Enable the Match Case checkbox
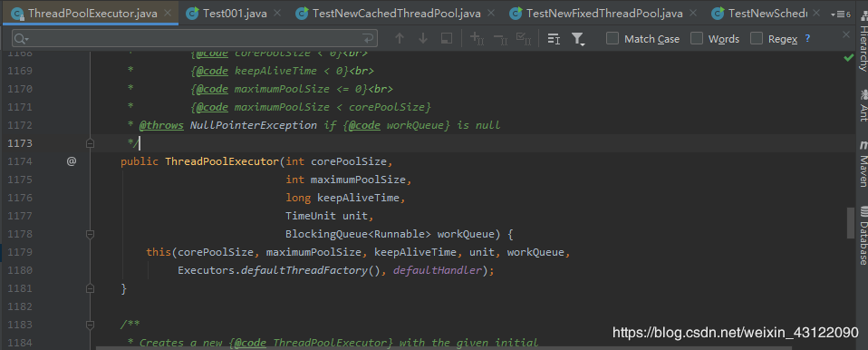Viewport: 868px width, 350px height. point(612,38)
